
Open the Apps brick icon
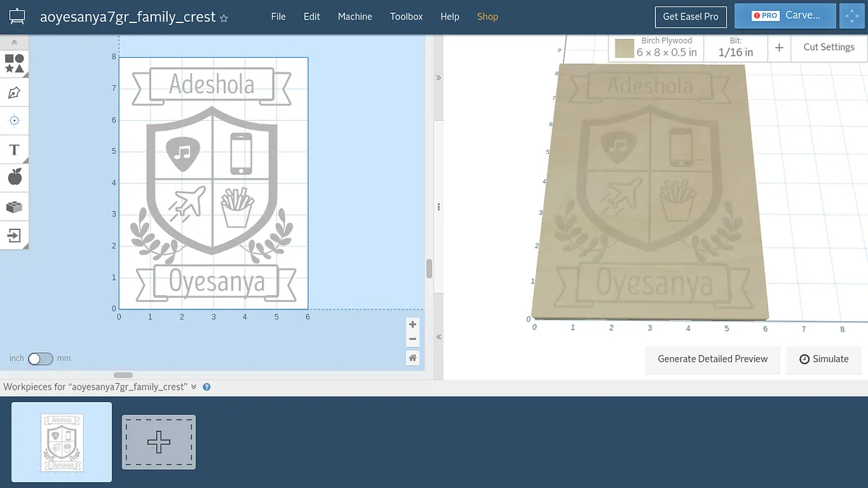[x=14, y=207]
